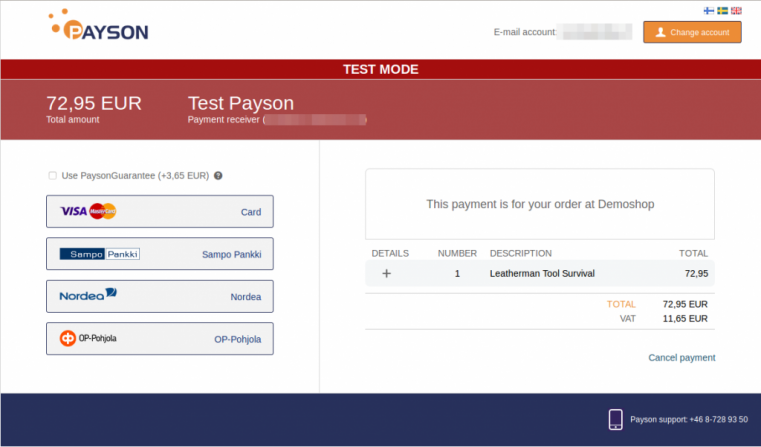Click the DETAILS column header
This screenshot has width=761, height=447.
pos(390,253)
